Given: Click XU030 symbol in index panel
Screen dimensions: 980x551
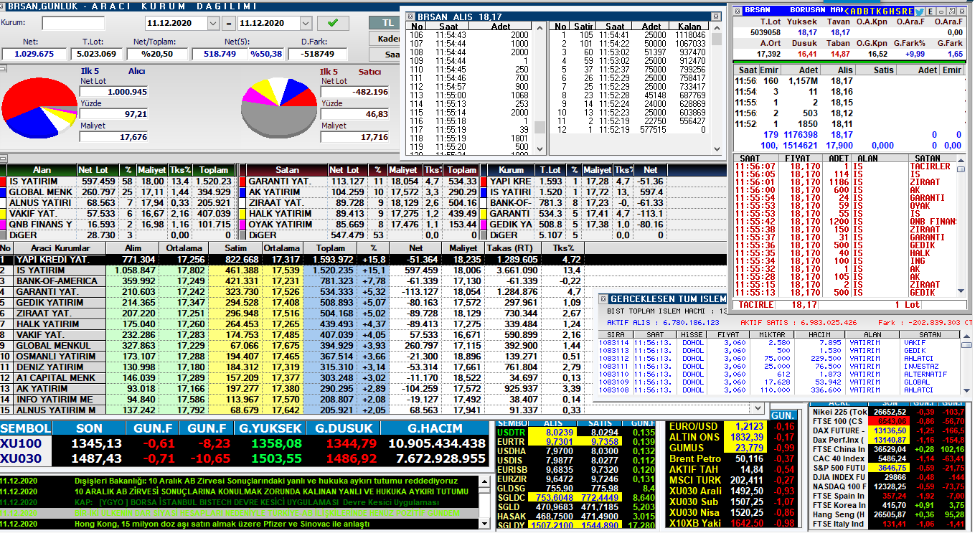Looking at the screenshot, I should click(22, 458).
